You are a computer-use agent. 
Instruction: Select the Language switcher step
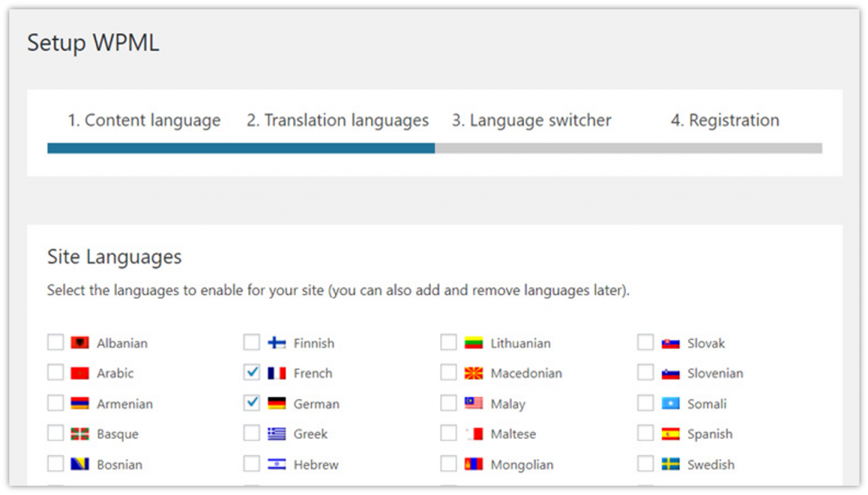(x=531, y=120)
